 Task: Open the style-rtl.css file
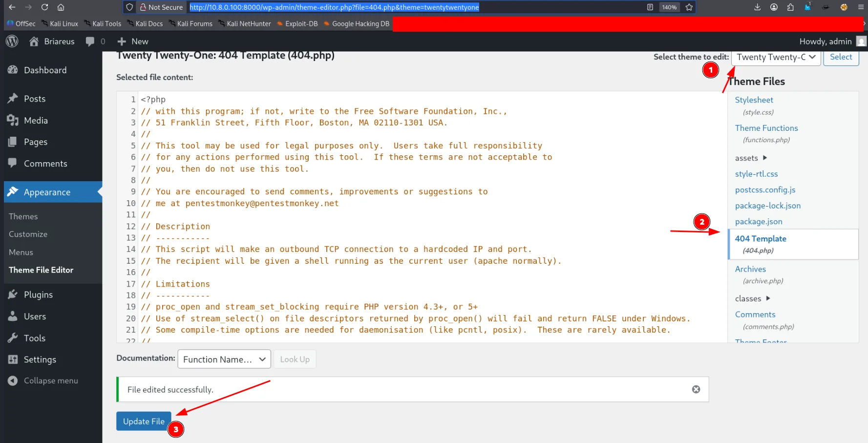coord(756,174)
